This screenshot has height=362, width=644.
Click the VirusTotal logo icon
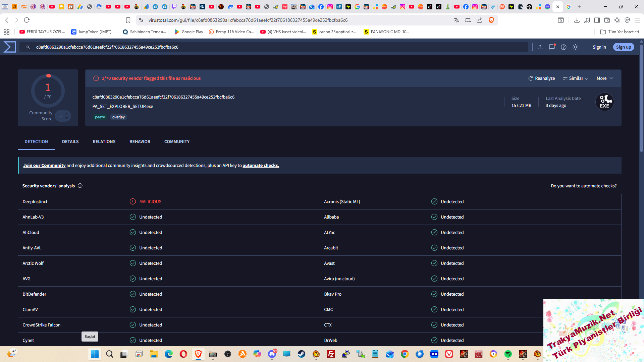click(10, 47)
